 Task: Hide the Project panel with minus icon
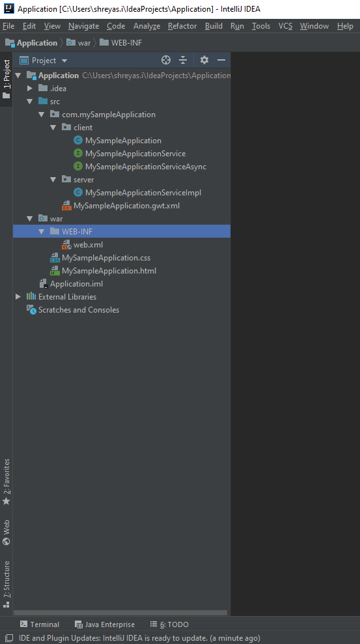tap(222, 61)
